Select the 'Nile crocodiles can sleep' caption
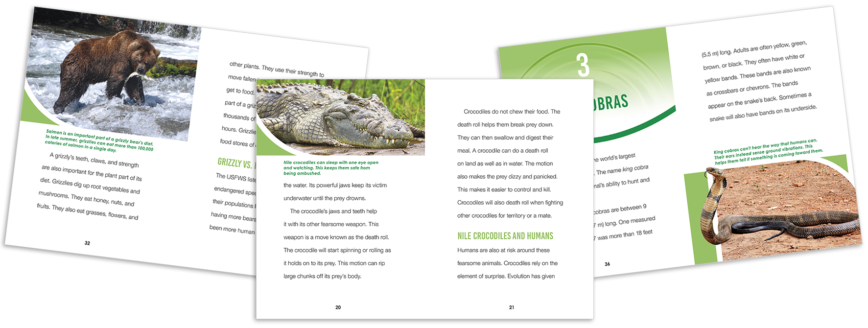 [331, 168]
